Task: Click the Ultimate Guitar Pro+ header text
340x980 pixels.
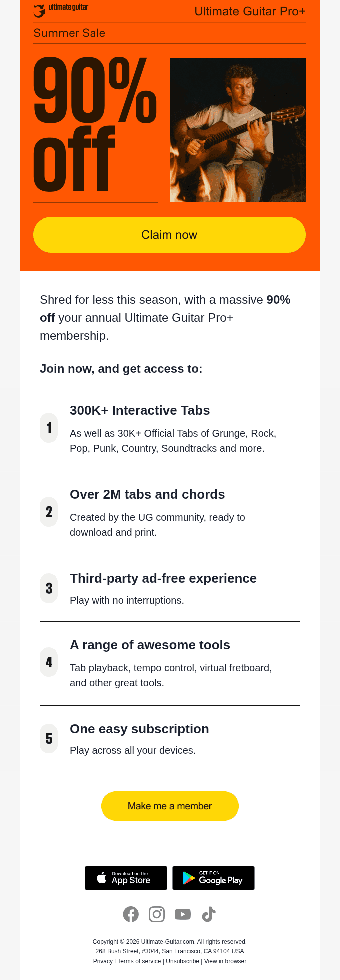Action: [250, 11]
